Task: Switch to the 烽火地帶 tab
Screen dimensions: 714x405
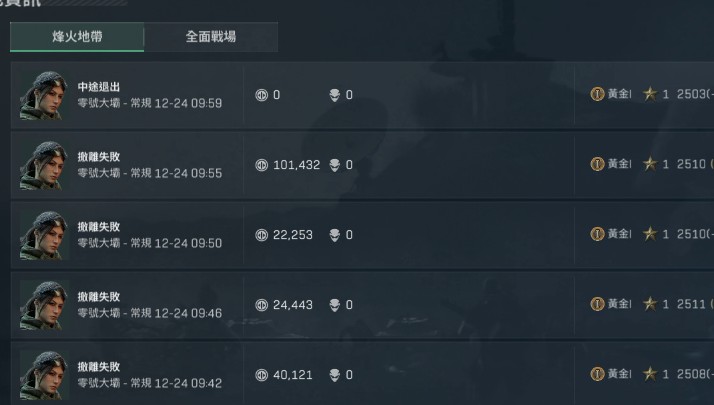Action: [77, 37]
